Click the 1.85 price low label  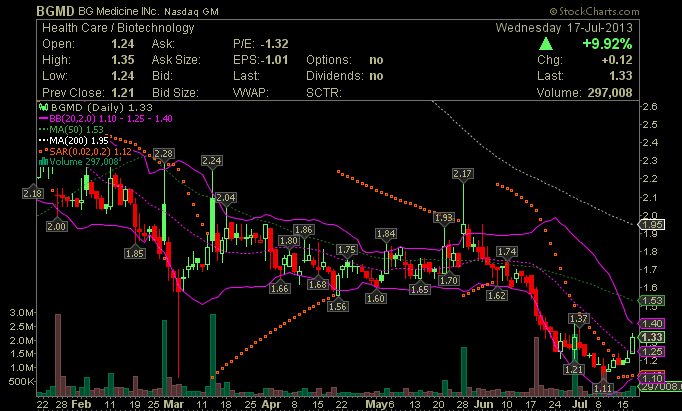(x=134, y=253)
